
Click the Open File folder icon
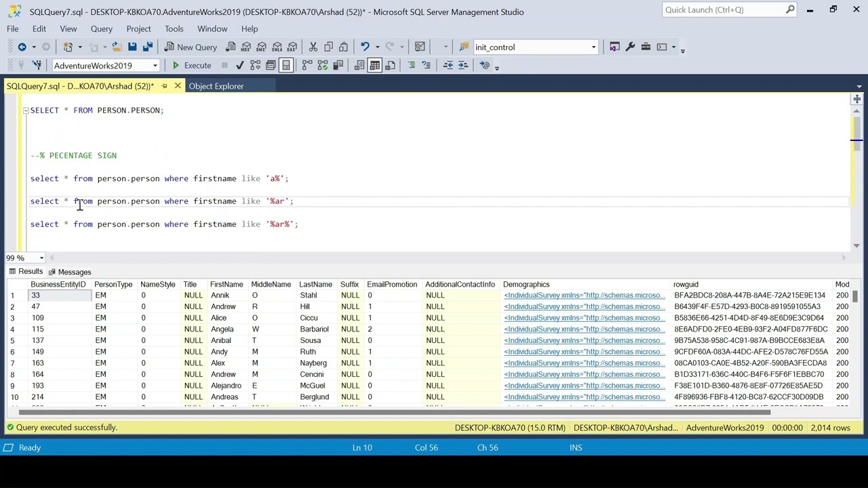pyautogui.click(x=117, y=47)
